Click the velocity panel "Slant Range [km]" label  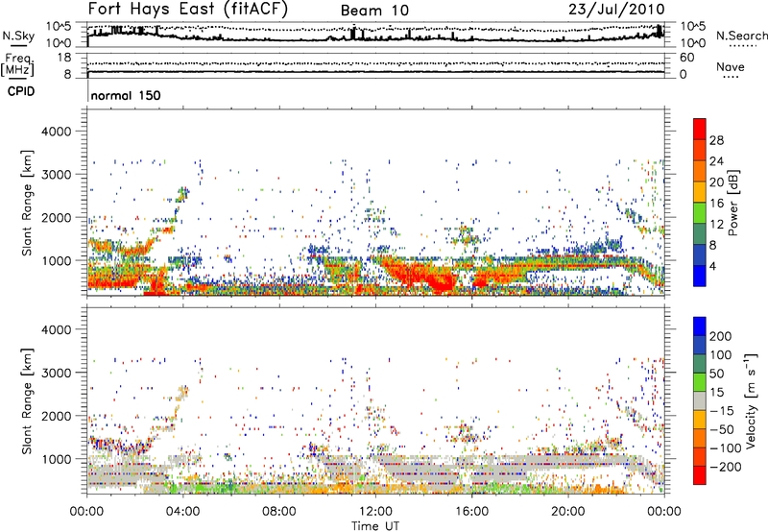[x=27, y=401]
